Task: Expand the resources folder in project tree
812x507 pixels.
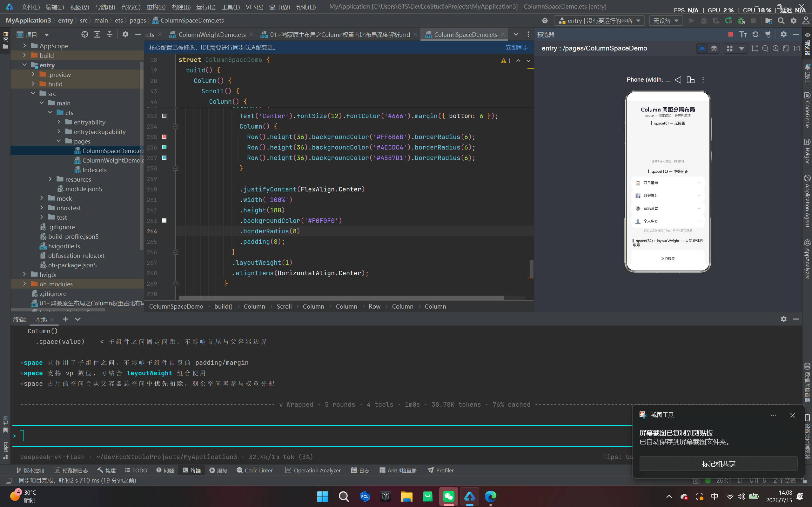Action: pyautogui.click(x=50, y=179)
